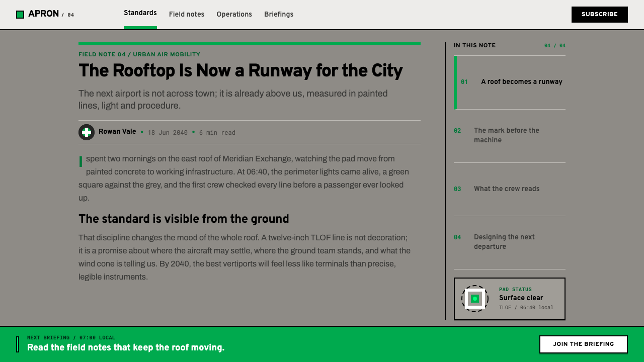The width and height of the screenshot is (644, 362).
Task: Click the article headline about the Rooftop
Action: [240, 70]
